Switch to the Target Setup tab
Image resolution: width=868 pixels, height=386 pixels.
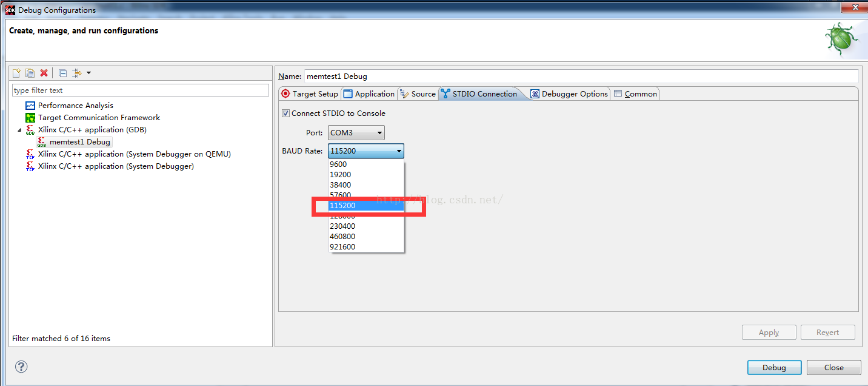pos(310,93)
